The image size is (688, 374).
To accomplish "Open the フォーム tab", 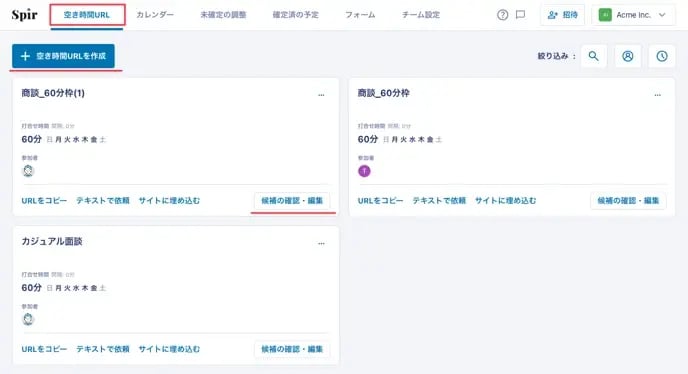I will click(360, 15).
